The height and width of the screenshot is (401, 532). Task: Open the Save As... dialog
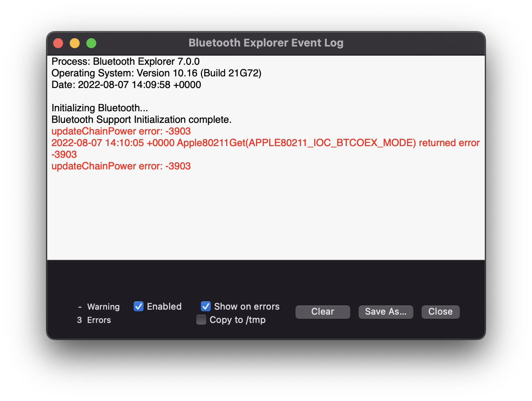(x=386, y=312)
